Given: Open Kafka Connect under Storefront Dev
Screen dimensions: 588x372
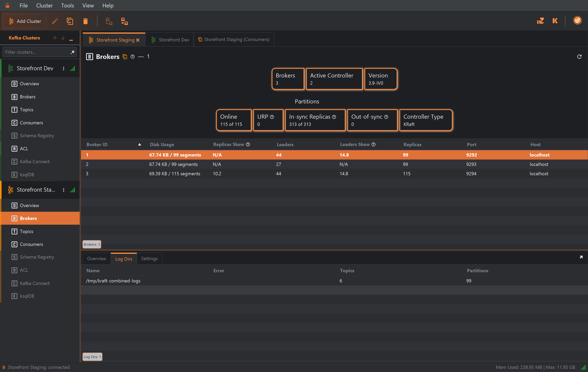Looking at the screenshot, I should (40, 162).
